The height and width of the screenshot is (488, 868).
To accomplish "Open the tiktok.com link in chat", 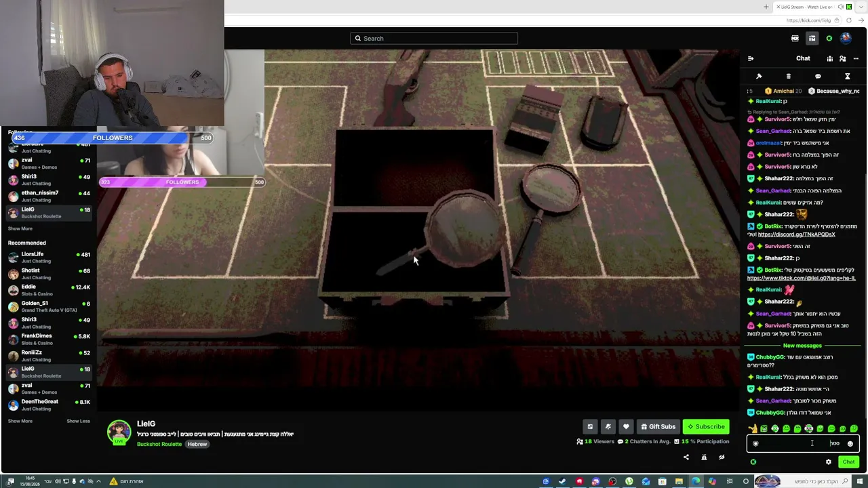I will (802, 278).
